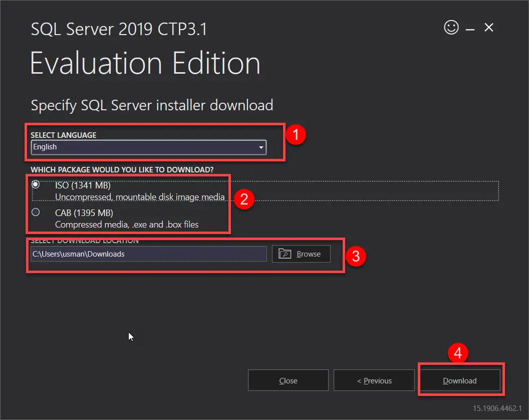This screenshot has width=529, height=420.
Task: Click the Close button
Action: coord(288,380)
